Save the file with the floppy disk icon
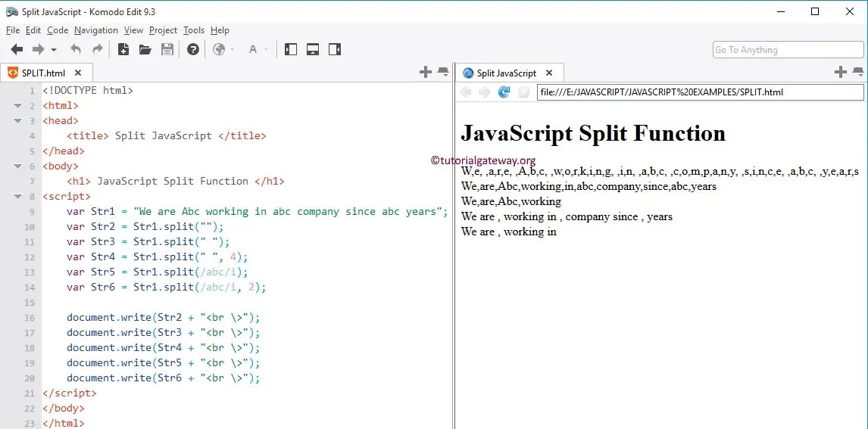Viewport: 868px width, 429px height. (x=167, y=50)
